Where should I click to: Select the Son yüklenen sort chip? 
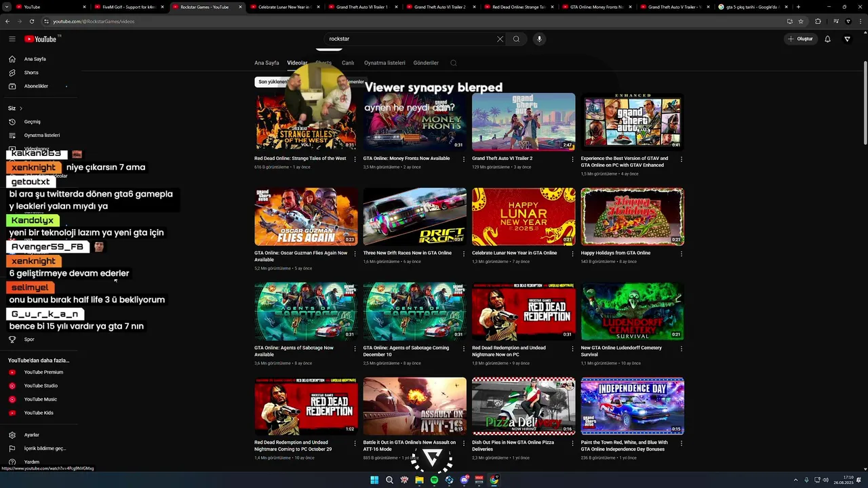tap(273, 82)
